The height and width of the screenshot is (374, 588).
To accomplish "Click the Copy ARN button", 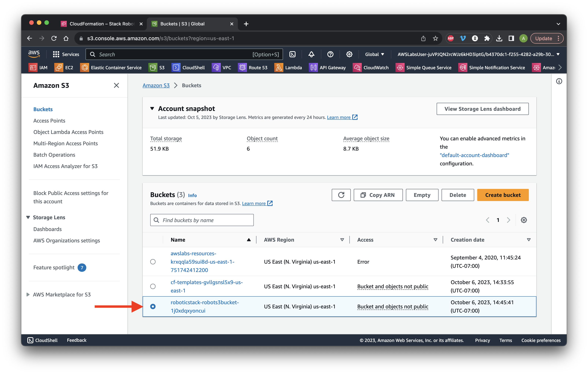I will 378,195.
